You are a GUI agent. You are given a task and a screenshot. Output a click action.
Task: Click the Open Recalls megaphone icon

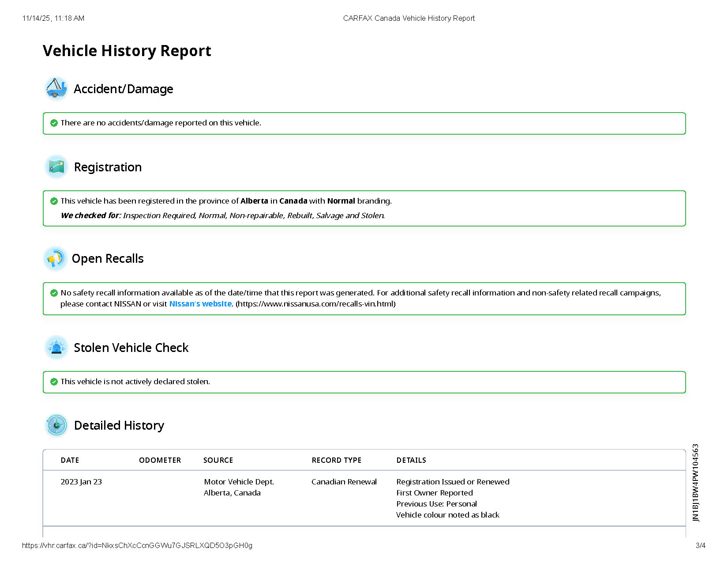(x=55, y=259)
